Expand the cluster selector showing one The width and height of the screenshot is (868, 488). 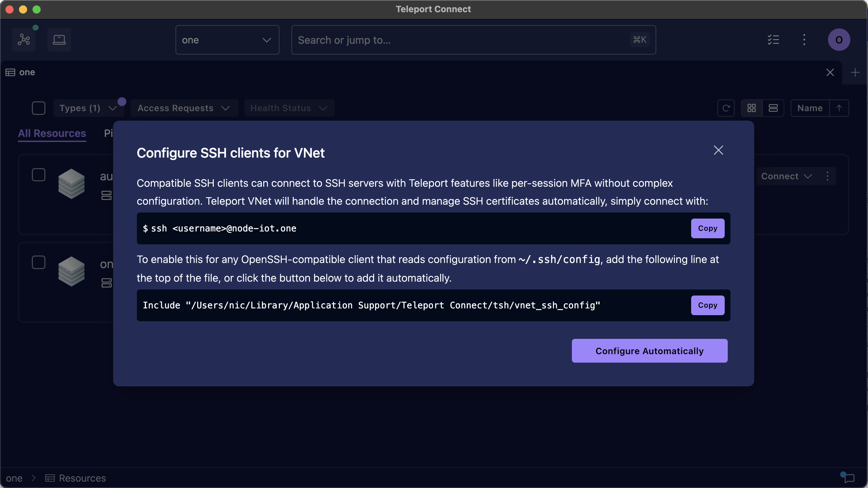pos(227,40)
